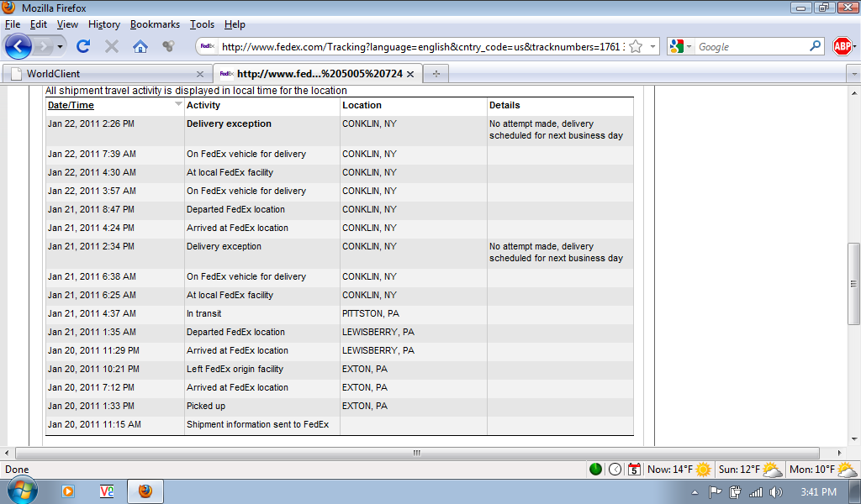Click 'Shipment information sent to FedEx' text
Image resolution: width=861 pixels, height=504 pixels.
point(257,424)
